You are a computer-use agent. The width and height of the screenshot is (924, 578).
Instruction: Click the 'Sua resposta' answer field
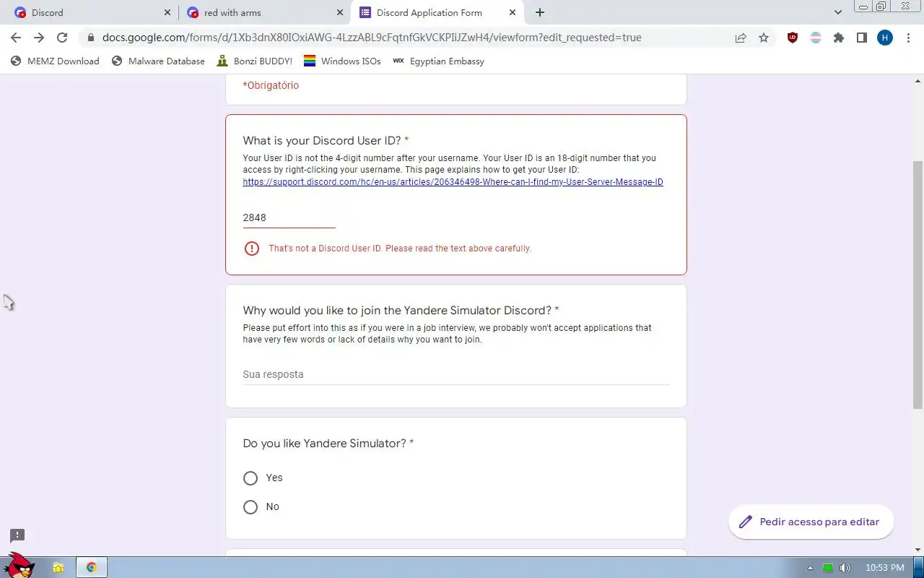[x=456, y=374]
